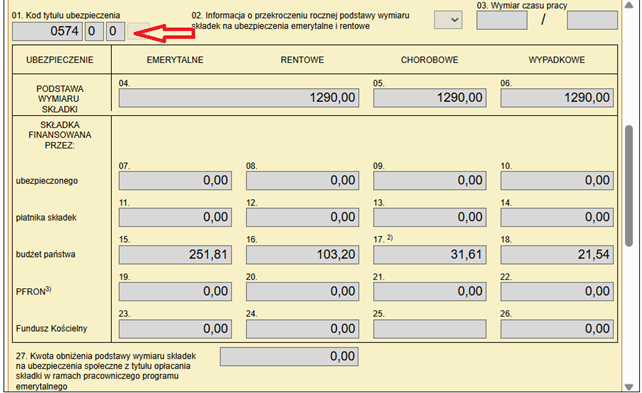Click scroll down arrow of form scrollbar

(x=629, y=387)
